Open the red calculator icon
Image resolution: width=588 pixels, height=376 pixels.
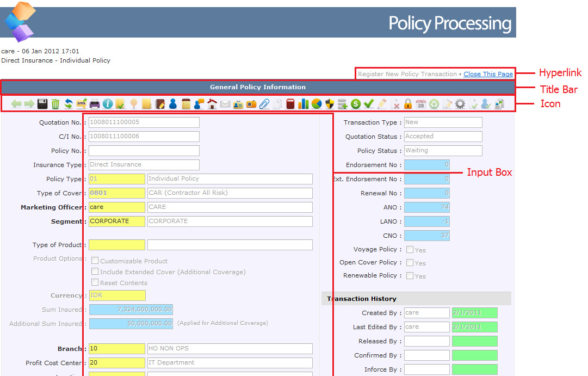point(290,103)
